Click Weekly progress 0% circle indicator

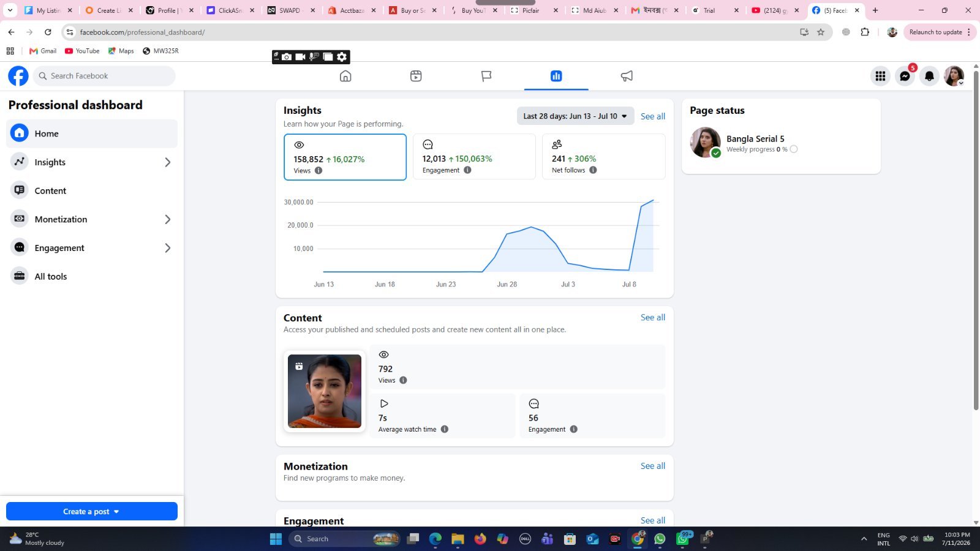point(794,149)
